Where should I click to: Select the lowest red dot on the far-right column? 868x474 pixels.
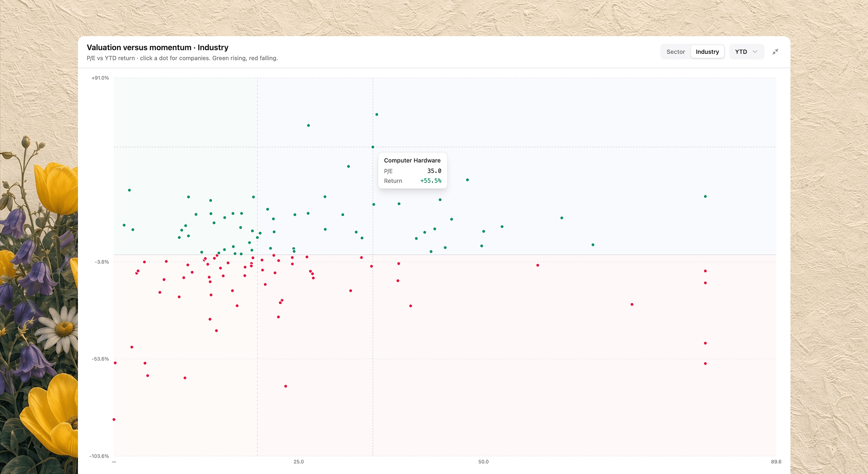(705, 364)
